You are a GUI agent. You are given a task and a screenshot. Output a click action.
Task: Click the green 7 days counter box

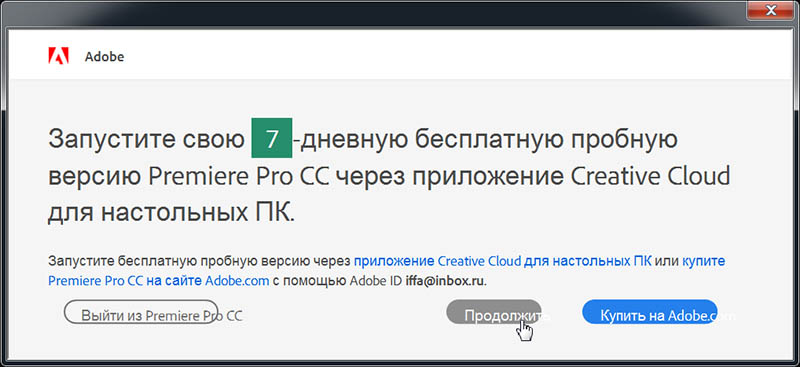tap(272, 138)
